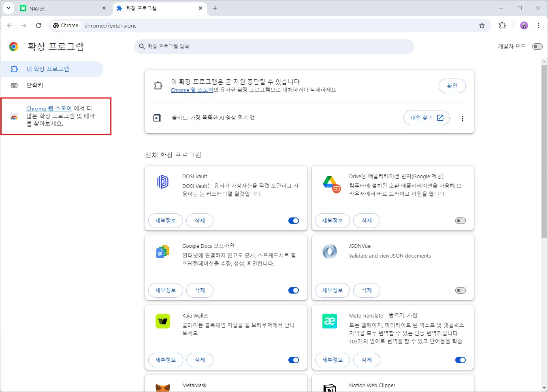Open 단축키 in sidebar
Viewport: 548px width, 392px height.
pyautogui.click(x=52, y=85)
